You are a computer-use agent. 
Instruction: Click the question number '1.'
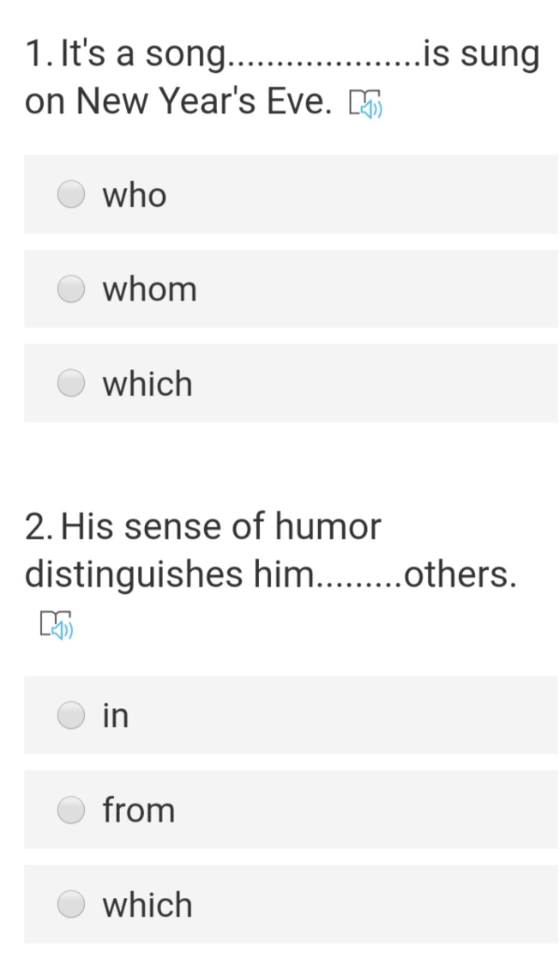[x=39, y=54]
